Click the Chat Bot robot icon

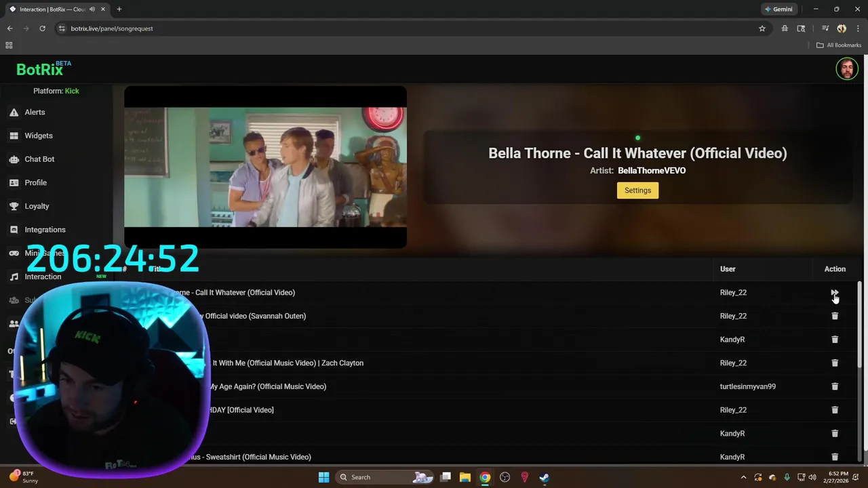pyautogui.click(x=14, y=159)
